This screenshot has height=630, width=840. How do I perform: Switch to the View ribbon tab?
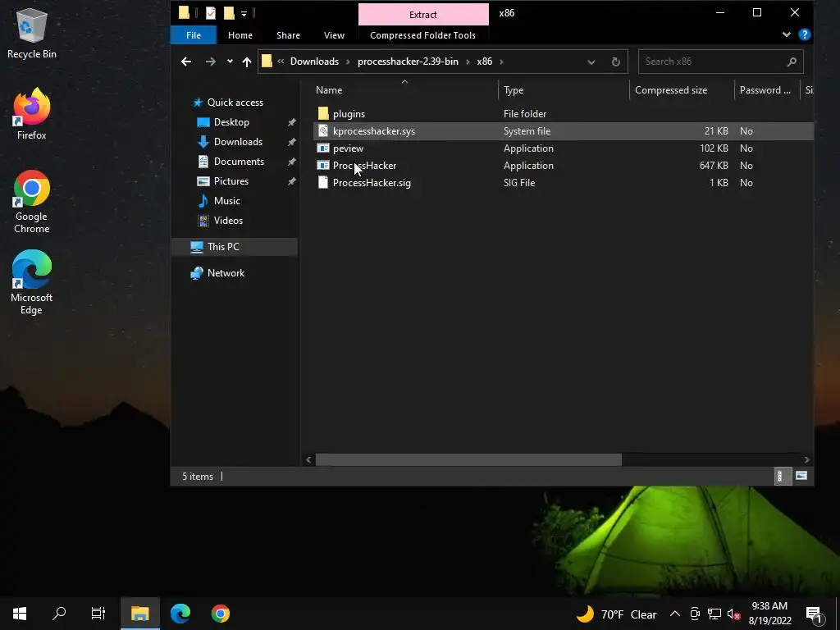tap(335, 35)
